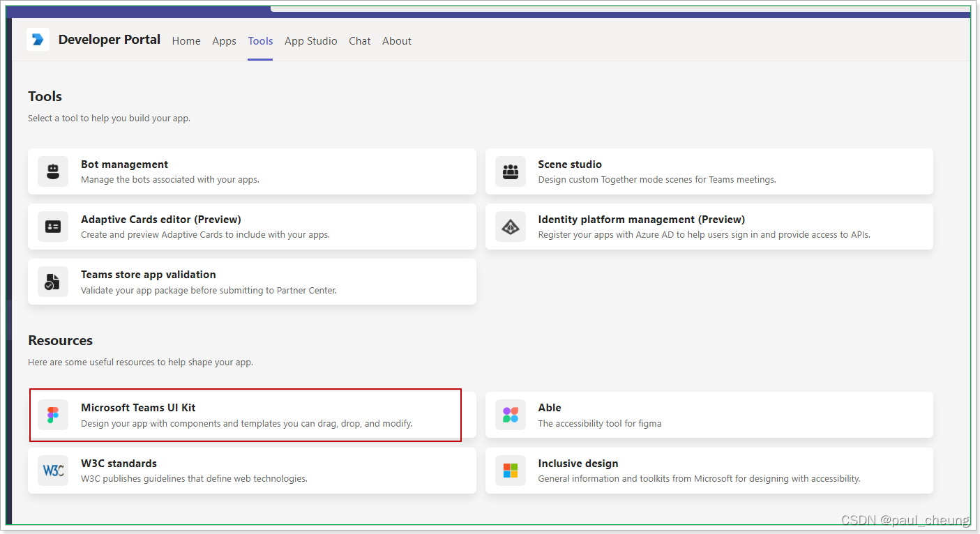Viewport: 980px width, 534px height.
Task: Open the Inclusive design title
Action: [578, 464]
